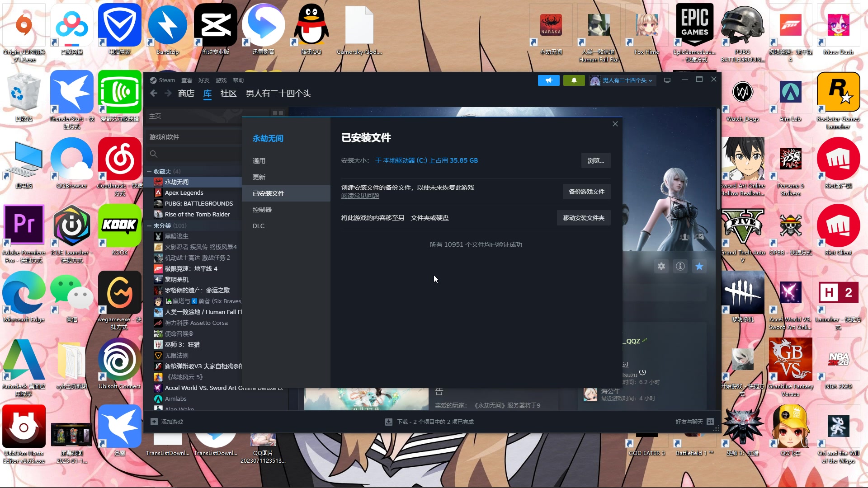
Task: Go to the 社区 tab
Action: click(228, 94)
